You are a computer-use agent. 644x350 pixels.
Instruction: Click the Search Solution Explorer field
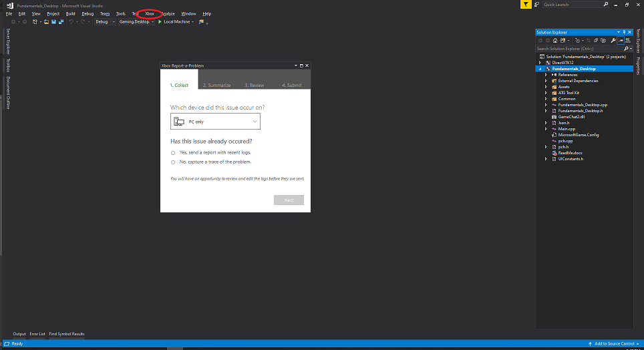pos(579,49)
